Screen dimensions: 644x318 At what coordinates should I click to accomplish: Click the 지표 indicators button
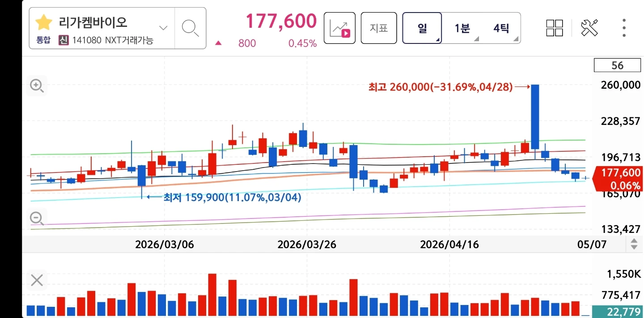(379, 28)
